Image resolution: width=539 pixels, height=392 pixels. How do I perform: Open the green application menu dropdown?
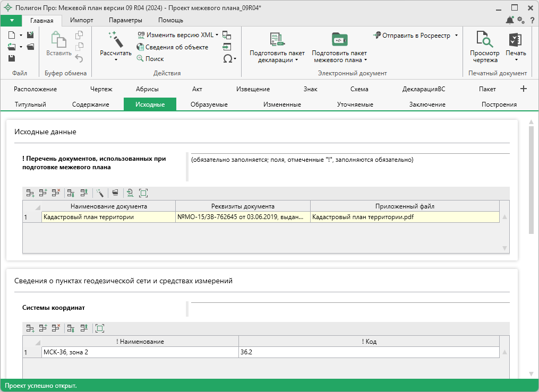(11, 20)
